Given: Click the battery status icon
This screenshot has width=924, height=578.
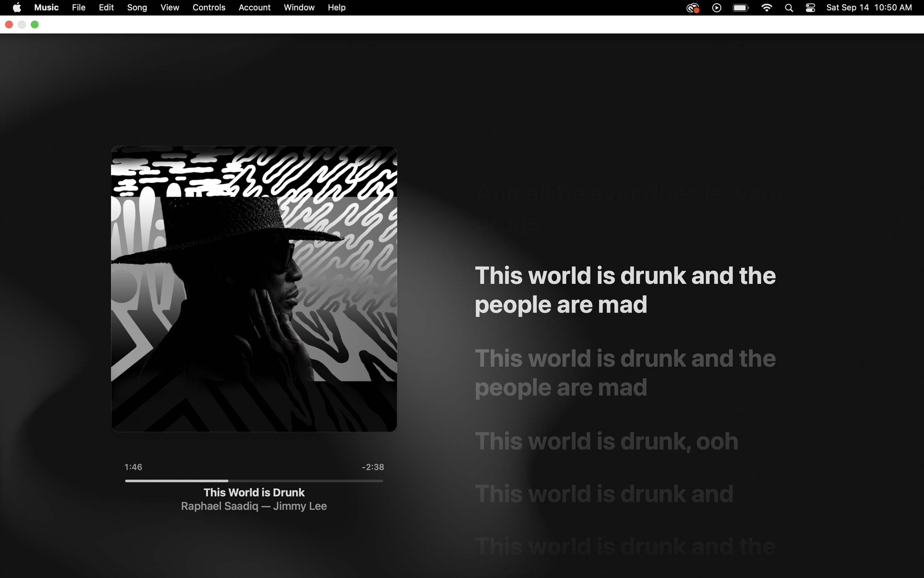Looking at the screenshot, I should coord(741,8).
